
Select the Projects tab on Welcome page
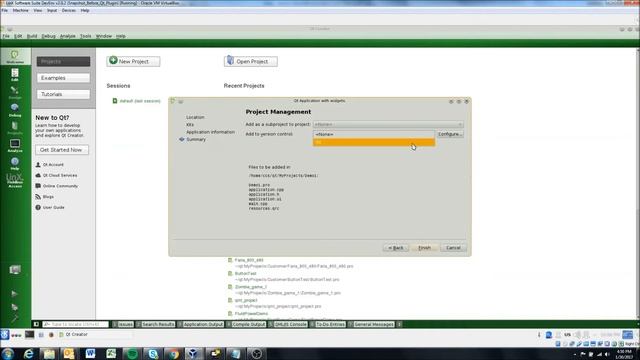(x=63, y=61)
